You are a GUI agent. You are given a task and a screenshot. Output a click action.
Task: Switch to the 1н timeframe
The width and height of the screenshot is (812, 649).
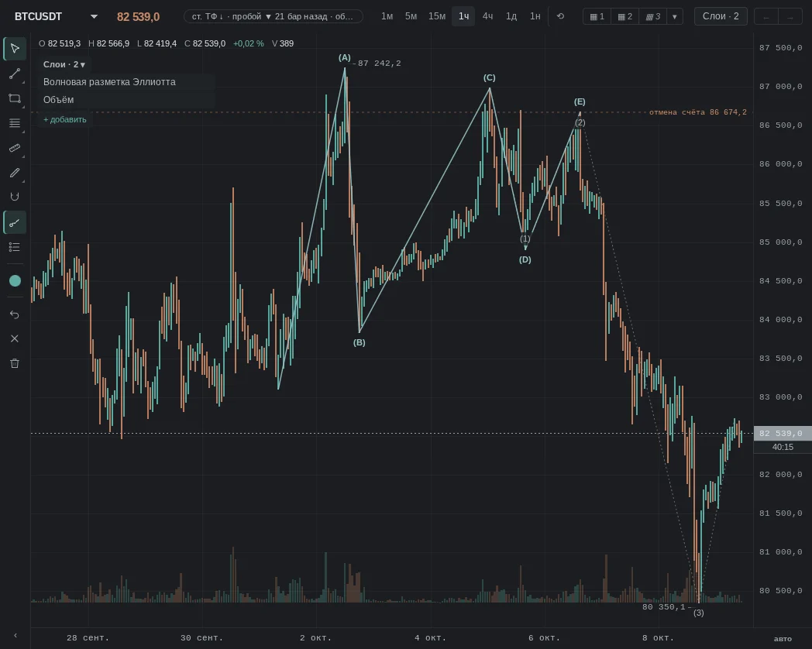coord(535,16)
